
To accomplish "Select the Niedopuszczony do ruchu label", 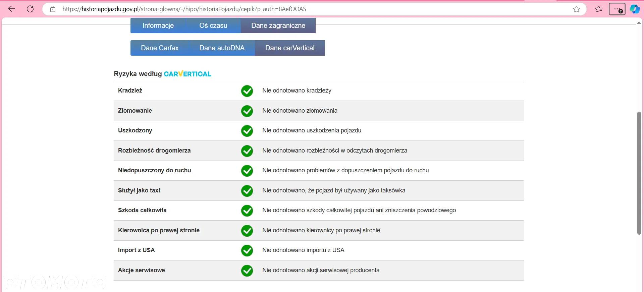I will coord(155,170).
